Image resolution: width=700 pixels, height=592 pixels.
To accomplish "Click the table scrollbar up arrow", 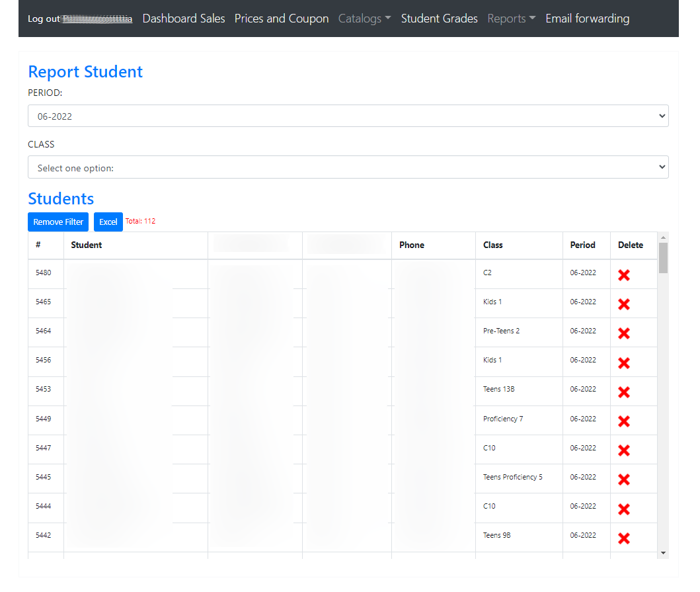I will pyautogui.click(x=664, y=237).
